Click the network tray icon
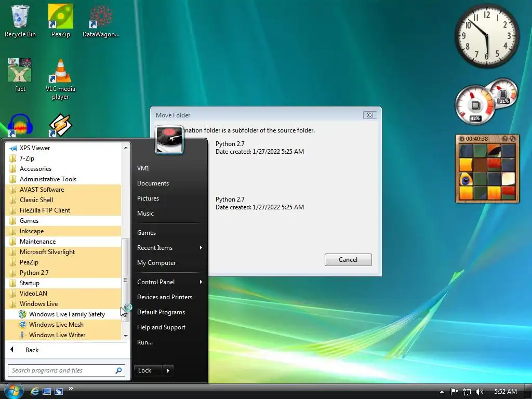 [467, 392]
